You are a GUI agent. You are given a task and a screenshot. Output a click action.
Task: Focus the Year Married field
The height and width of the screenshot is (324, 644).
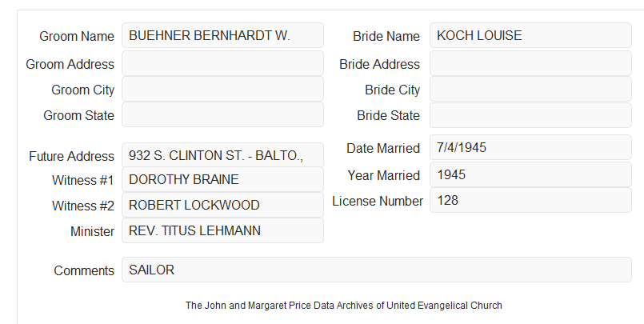pos(530,174)
